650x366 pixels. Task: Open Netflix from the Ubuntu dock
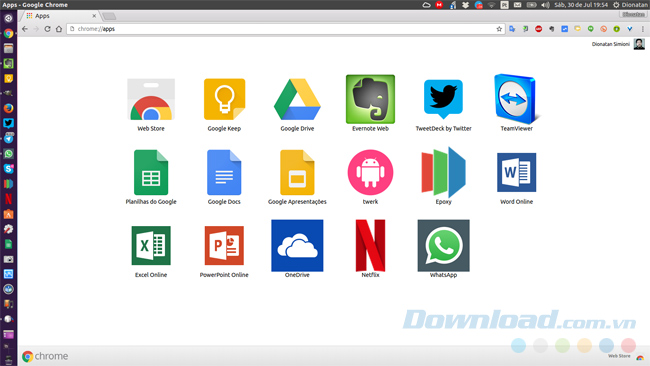point(8,199)
